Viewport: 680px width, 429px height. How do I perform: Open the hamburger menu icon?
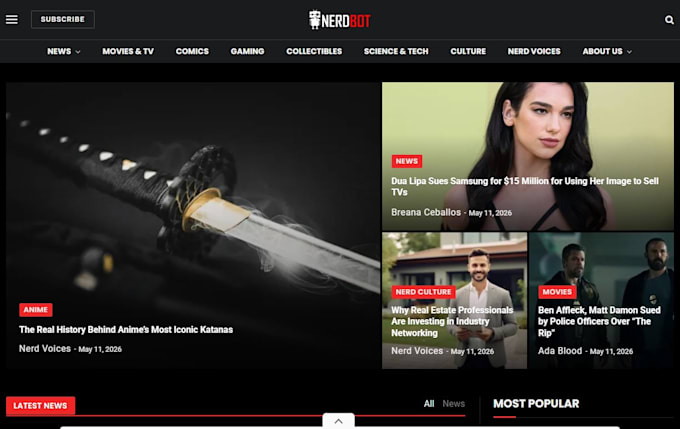point(12,20)
